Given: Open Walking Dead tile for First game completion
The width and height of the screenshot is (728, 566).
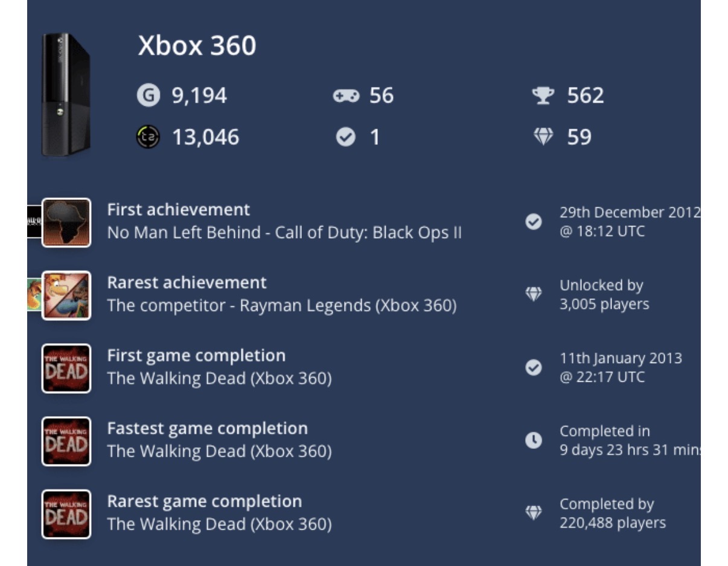Looking at the screenshot, I should (x=66, y=368).
